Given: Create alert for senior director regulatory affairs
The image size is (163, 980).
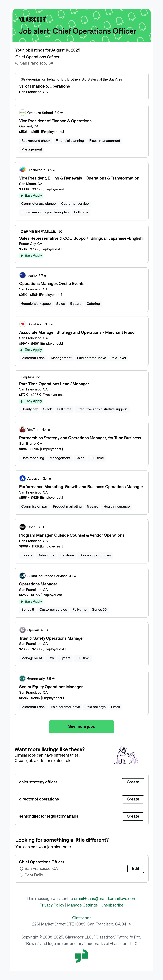Looking at the screenshot, I should [x=133, y=816].
